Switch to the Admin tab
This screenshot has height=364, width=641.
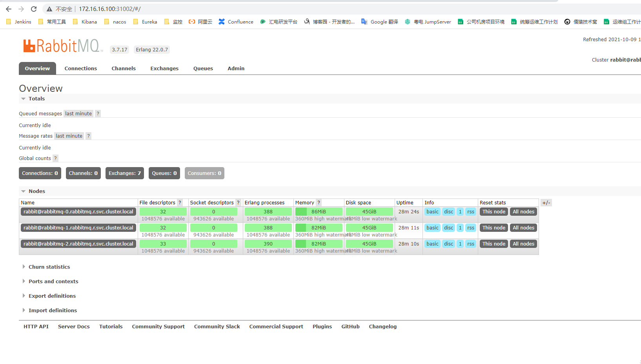pyautogui.click(x=236, y=69)
